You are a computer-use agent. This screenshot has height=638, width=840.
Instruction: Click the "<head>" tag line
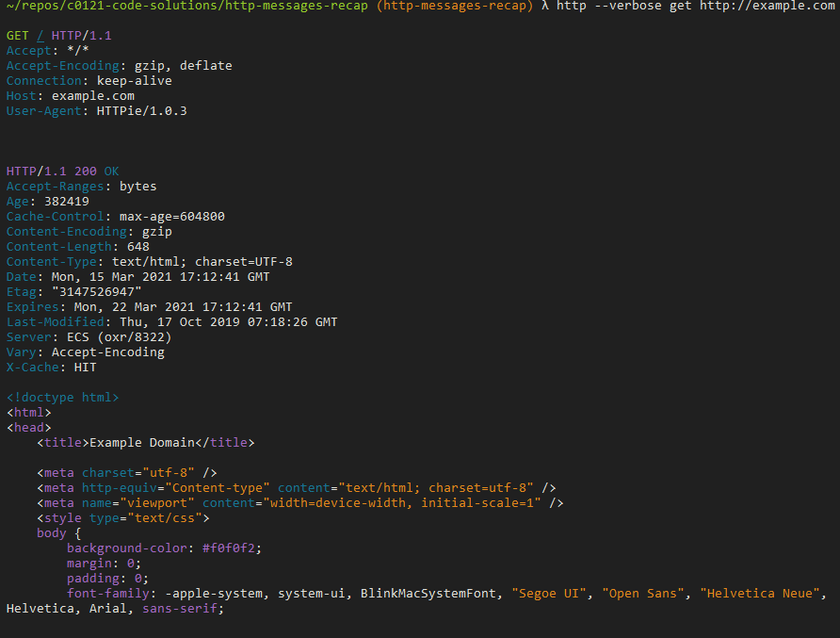pyautogui.click(x=29, y=428)
